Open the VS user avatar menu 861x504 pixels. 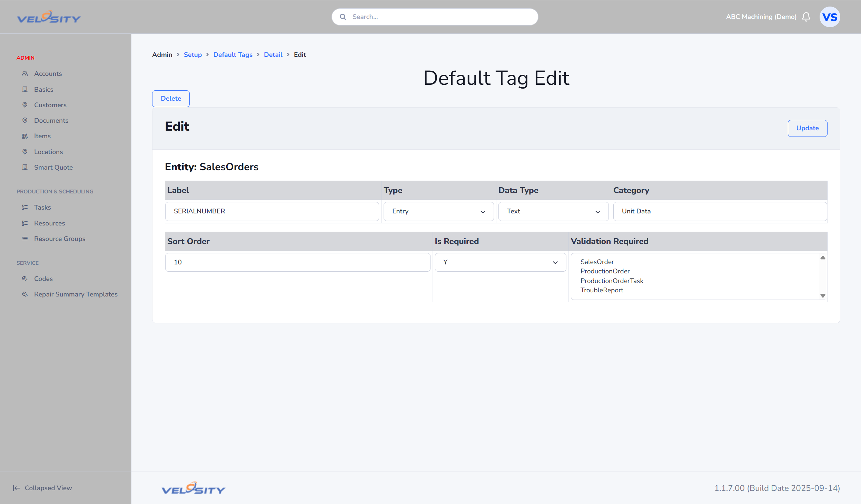830,17
